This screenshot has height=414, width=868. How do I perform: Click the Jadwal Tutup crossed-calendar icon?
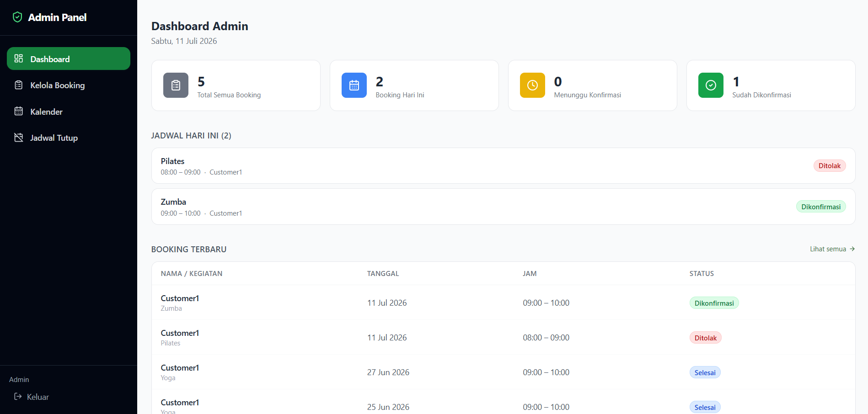[19, 138]
